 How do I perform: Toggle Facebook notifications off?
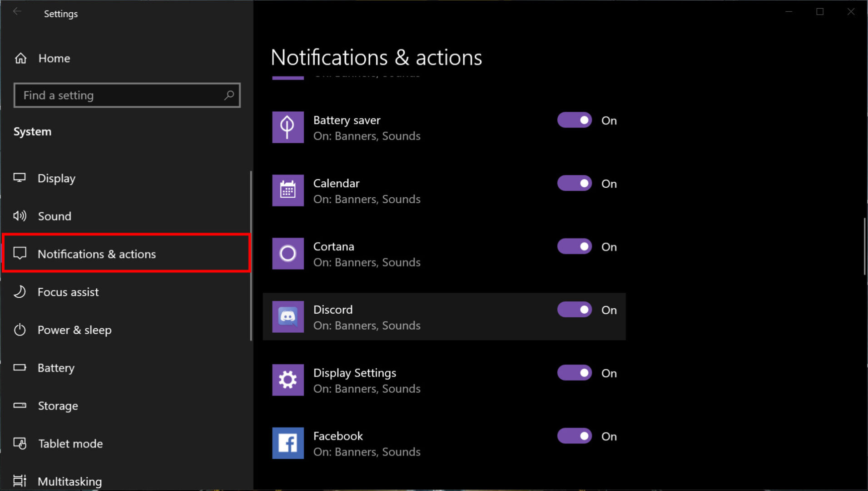(574, 436)
